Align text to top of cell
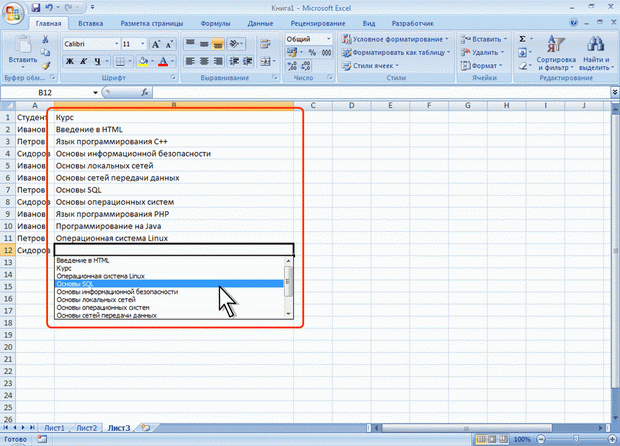 190,43
